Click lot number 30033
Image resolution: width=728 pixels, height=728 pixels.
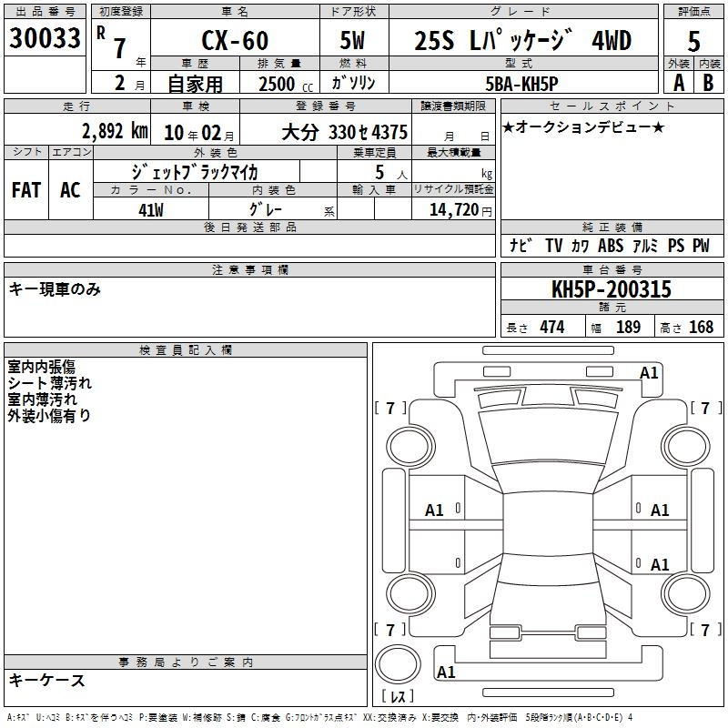[45, 38]
